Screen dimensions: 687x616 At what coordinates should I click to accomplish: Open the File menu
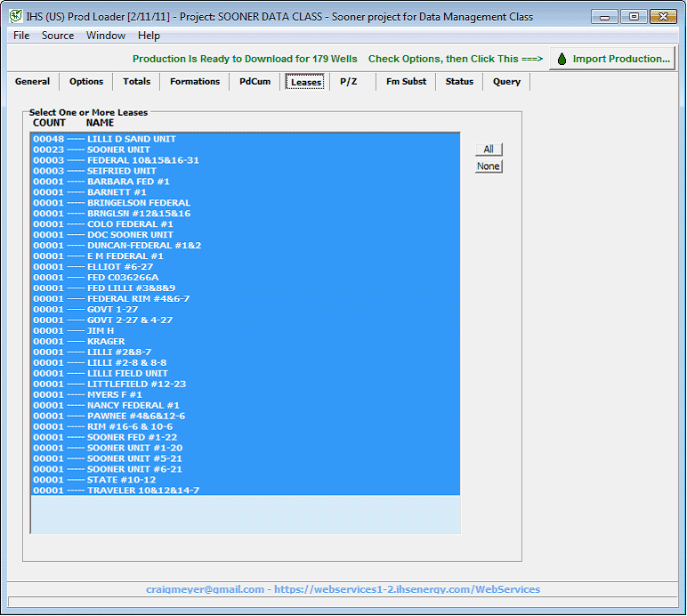pos(21,36)
